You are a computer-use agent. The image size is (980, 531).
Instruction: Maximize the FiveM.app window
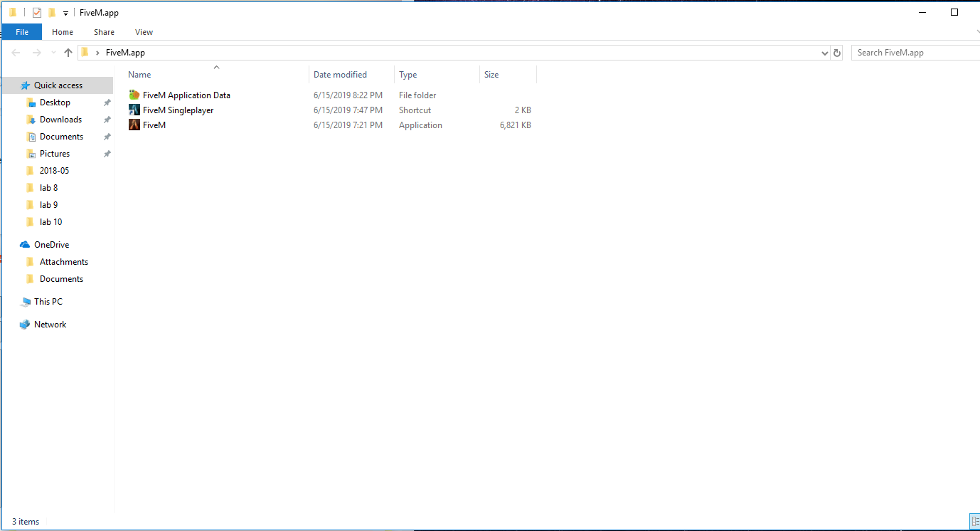(x=954, y=12)
